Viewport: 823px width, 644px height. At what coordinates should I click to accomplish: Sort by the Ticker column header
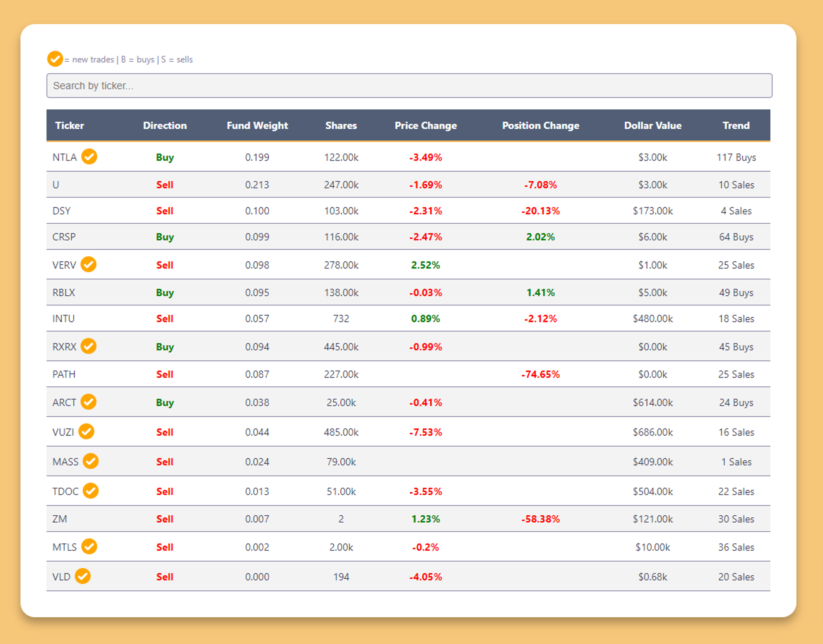pos(70,125)
